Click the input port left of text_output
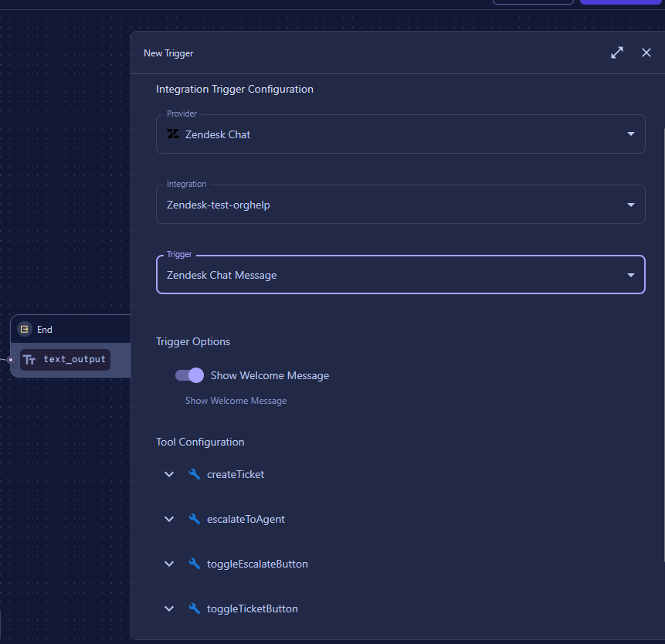Image resolution: width=665 pixels, height=644 pixels. tap(10, 360)
